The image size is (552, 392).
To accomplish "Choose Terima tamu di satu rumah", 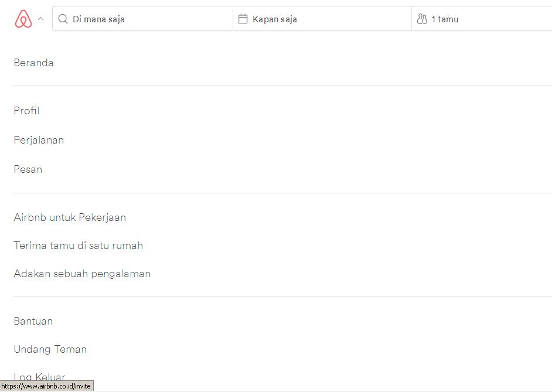I will coord(78,246).
